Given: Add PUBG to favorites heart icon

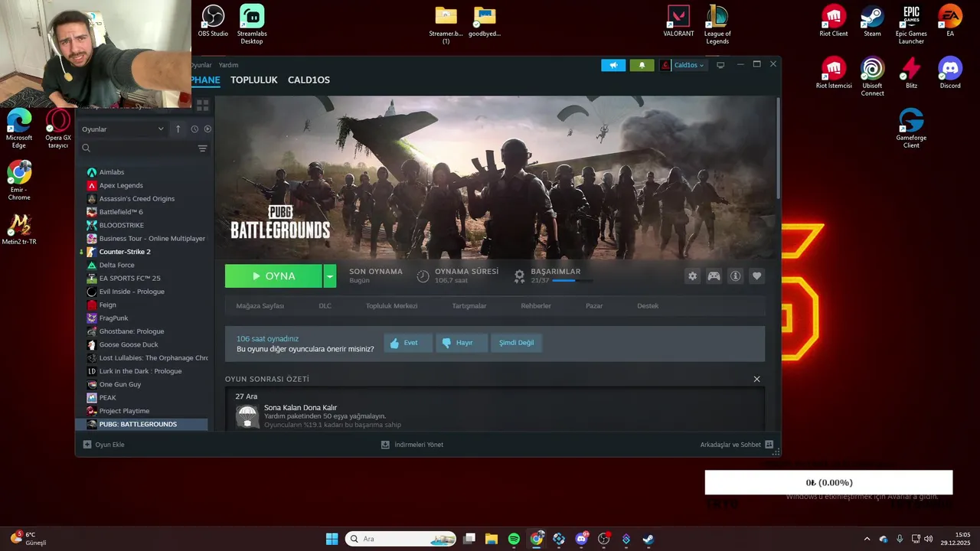Looking at the screenshot, I should (756, 276).
